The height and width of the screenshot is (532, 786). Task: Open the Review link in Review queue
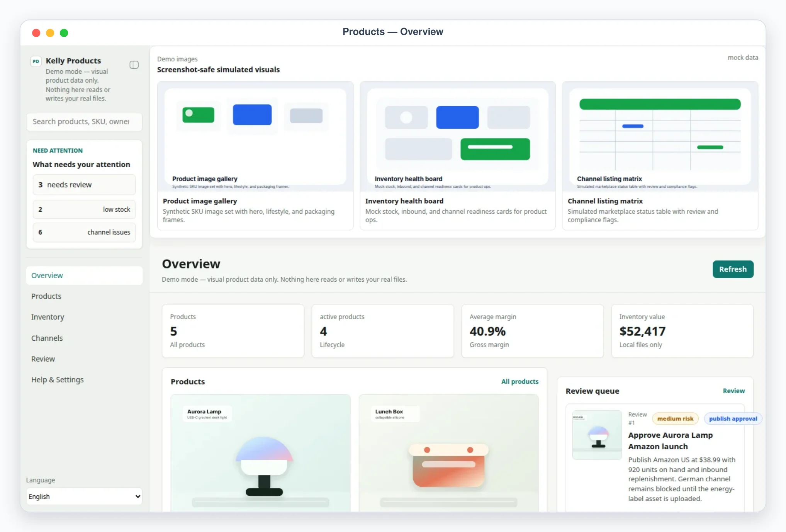733,391
